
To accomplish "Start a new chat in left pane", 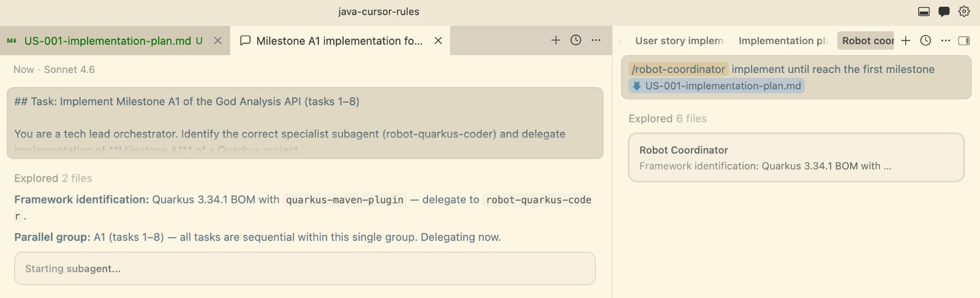I will (x=556, y=40).
